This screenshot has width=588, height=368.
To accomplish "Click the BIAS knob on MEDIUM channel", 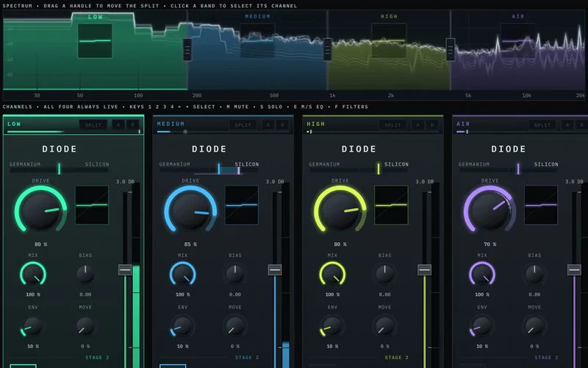I will coord(234,275).
